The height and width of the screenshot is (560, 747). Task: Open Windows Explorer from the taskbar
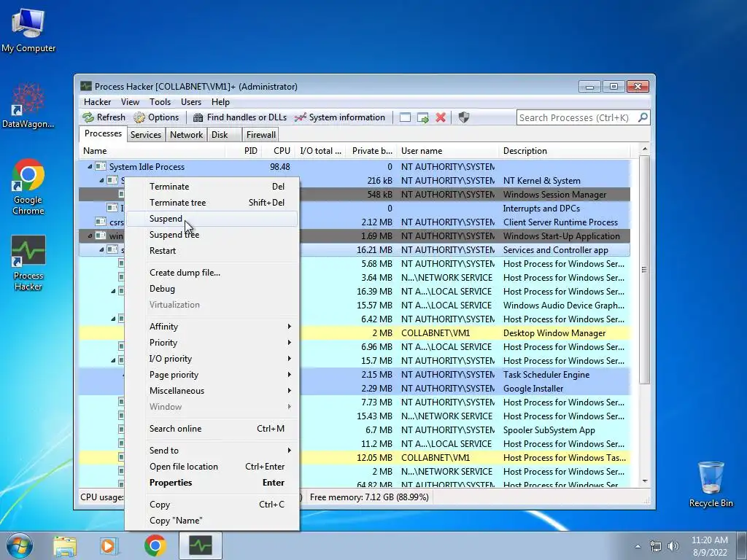coord(65,545)
